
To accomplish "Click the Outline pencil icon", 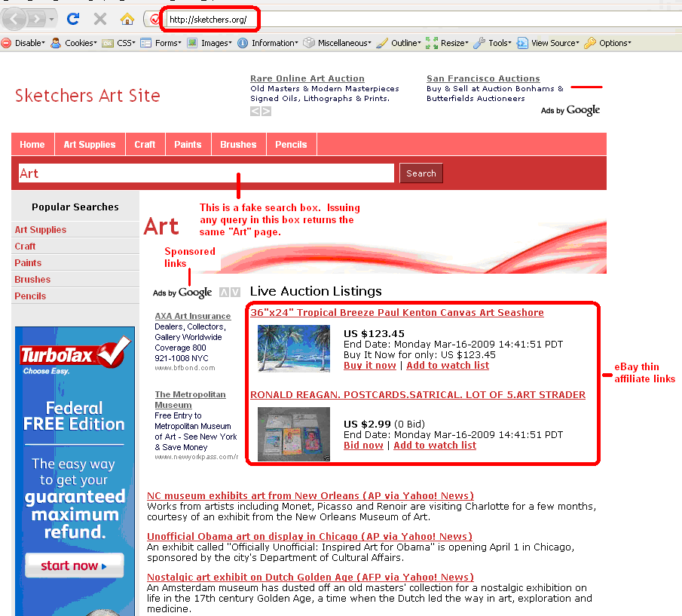I will [x=382, y=43].
